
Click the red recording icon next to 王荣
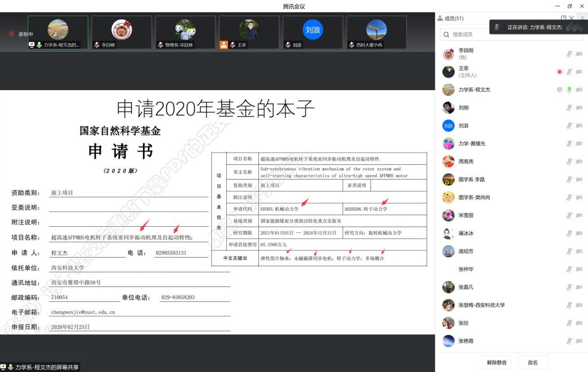click(559, 72)
